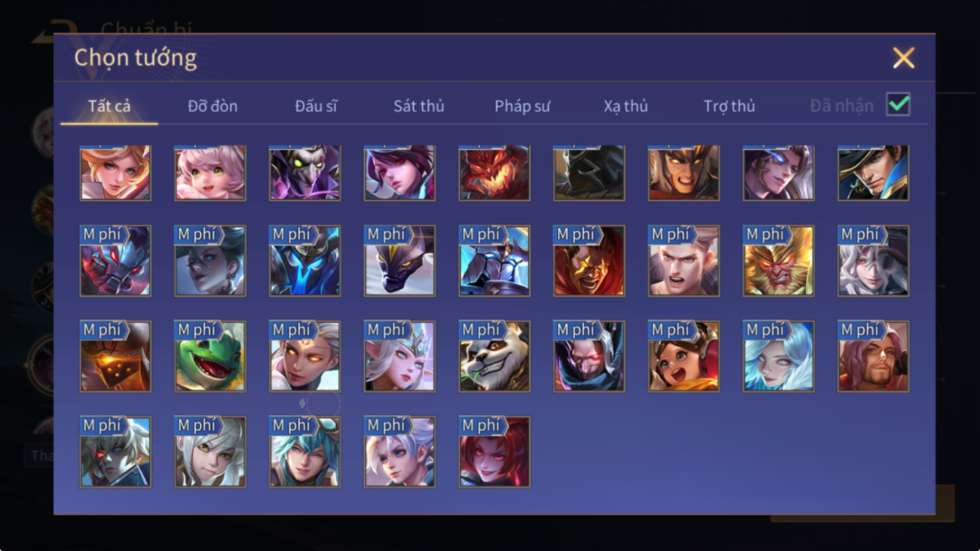This screenshot has width=980, height=551.
Task: Open the Đấu sĩ tab
Action: (x=316, y=106)
